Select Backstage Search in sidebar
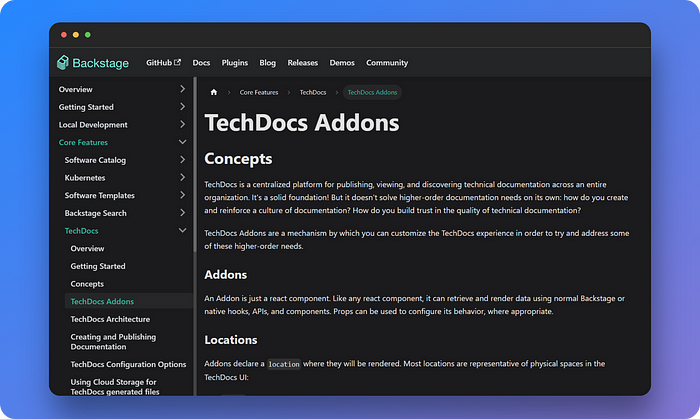 96,213
